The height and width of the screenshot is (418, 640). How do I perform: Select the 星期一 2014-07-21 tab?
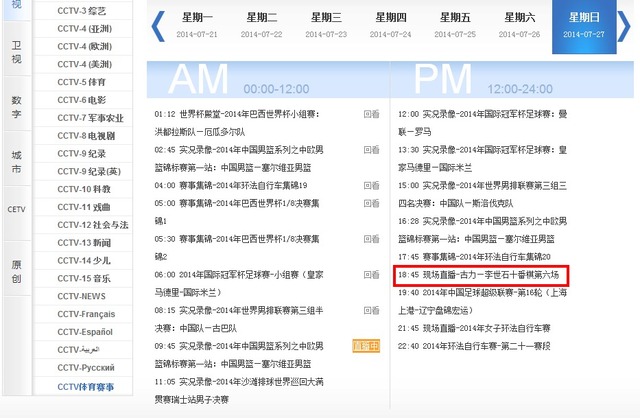point(197,25)
